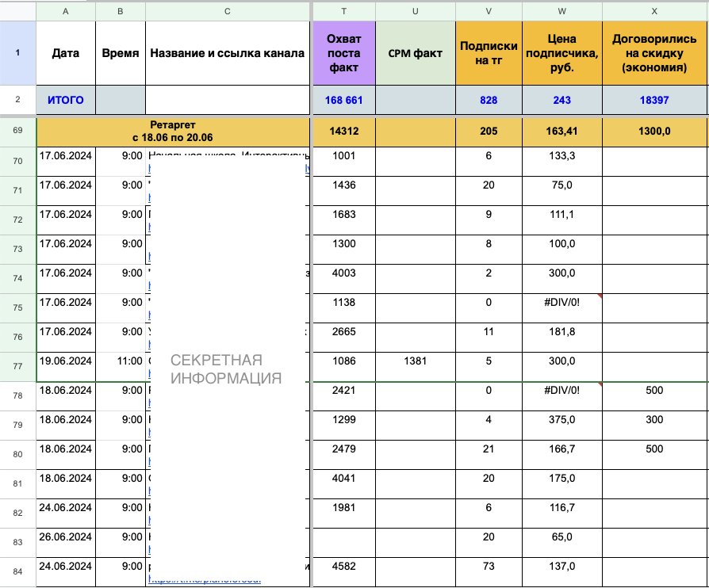Open the channel link in row 84
This screenshot has height=588, width=709.
(205, 581)
